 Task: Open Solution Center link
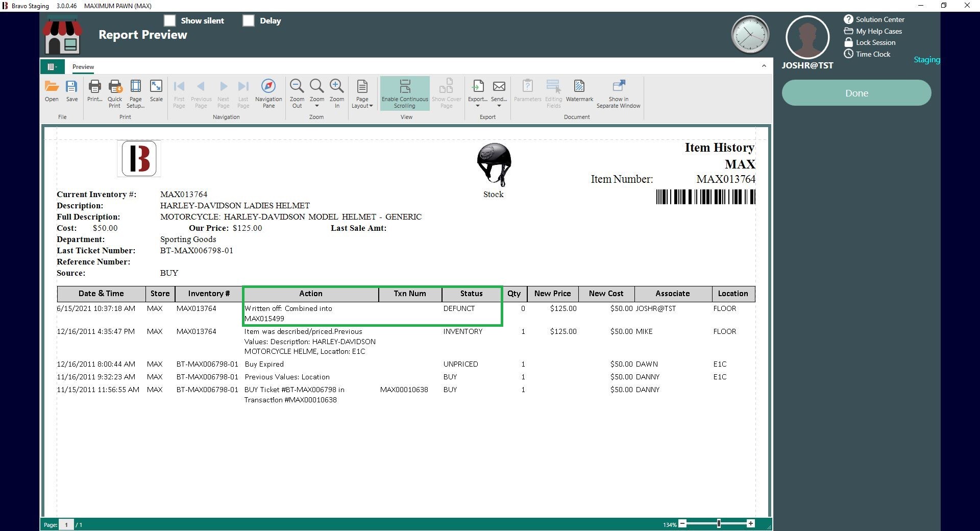coord(874,19)
